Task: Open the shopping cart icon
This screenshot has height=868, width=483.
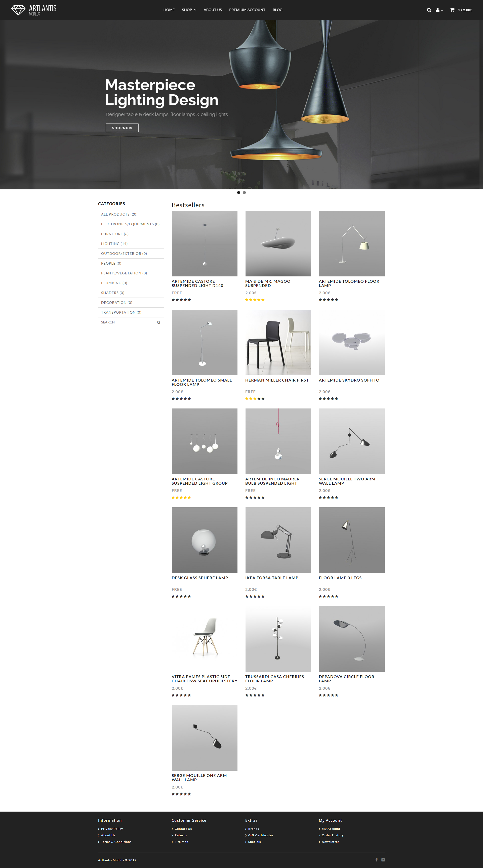Action: coord(452,10)
